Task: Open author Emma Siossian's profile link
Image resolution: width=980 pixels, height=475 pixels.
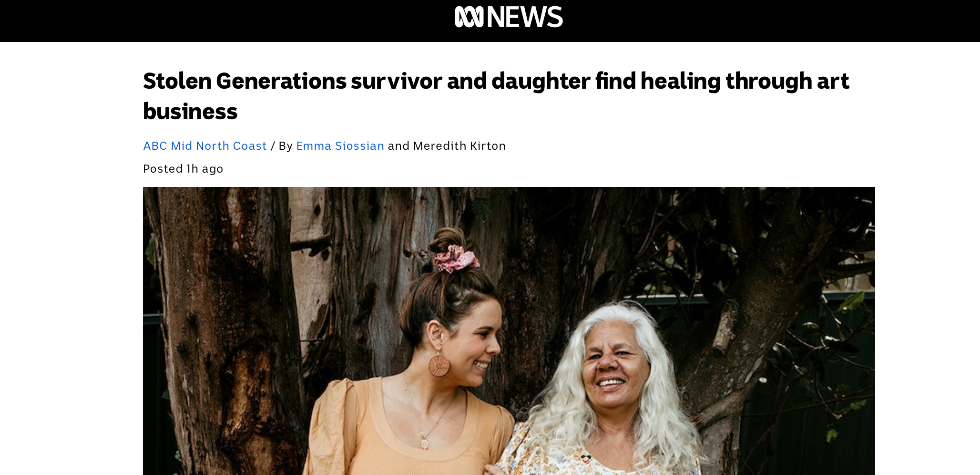Action: (x=340, y=146)
